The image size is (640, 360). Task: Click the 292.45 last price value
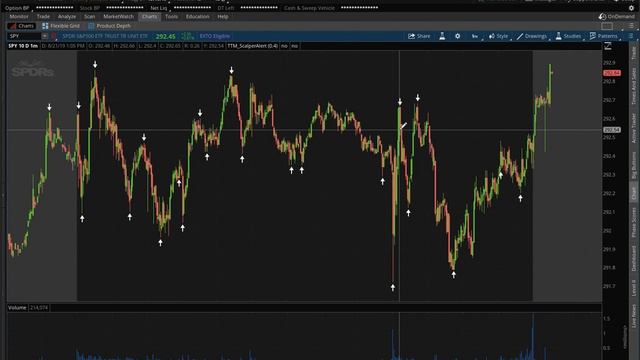[x=165, y=36]
